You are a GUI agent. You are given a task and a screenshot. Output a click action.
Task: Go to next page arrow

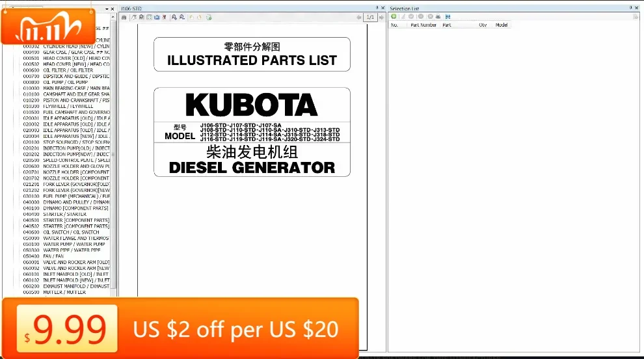(x=381, y=18)
